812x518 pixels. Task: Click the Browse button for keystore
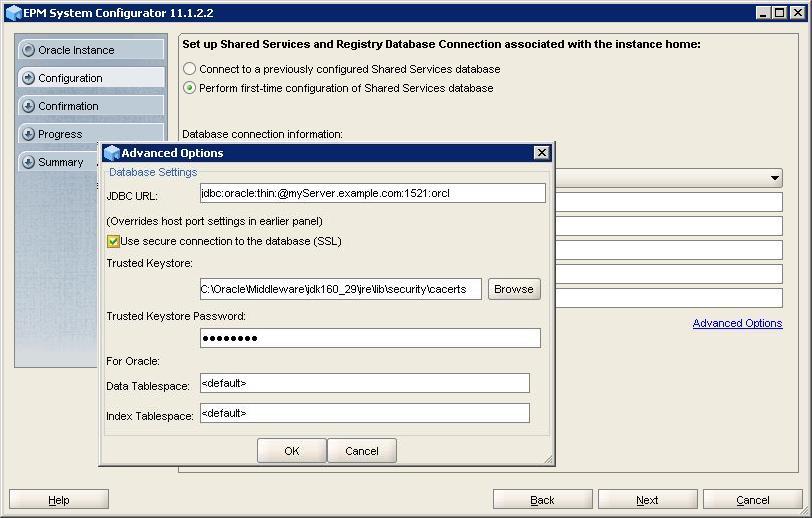click(514, 289)
